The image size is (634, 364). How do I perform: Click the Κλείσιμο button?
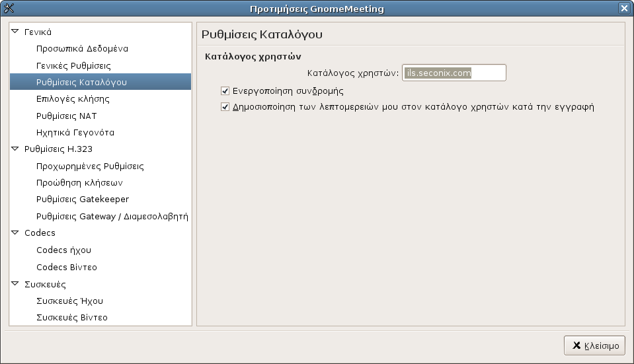(x=595, y=346)
